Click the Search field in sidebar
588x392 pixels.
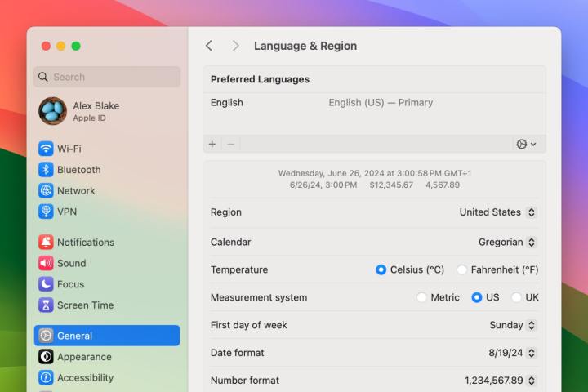pyautogui.click(x=107, y=77)
